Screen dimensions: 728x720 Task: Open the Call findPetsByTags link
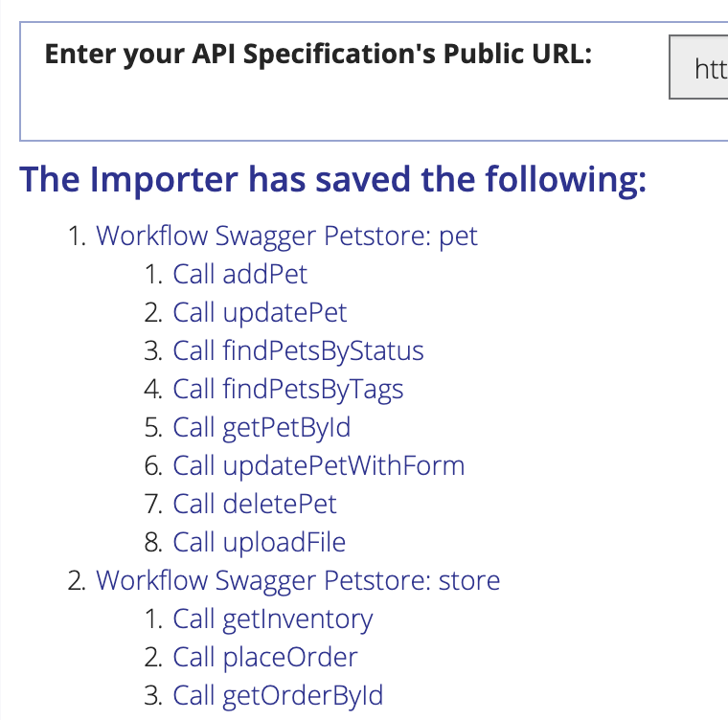tap(288, 389)
